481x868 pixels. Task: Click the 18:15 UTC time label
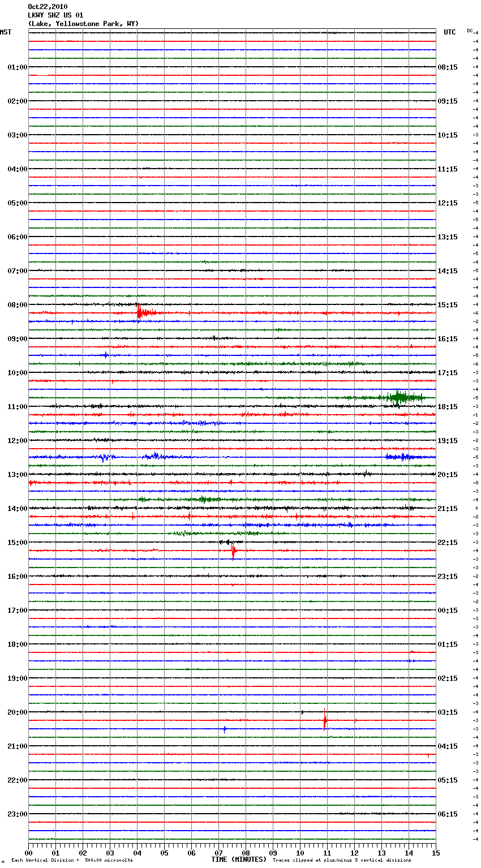pyautogui.click(x=448, y=407)
